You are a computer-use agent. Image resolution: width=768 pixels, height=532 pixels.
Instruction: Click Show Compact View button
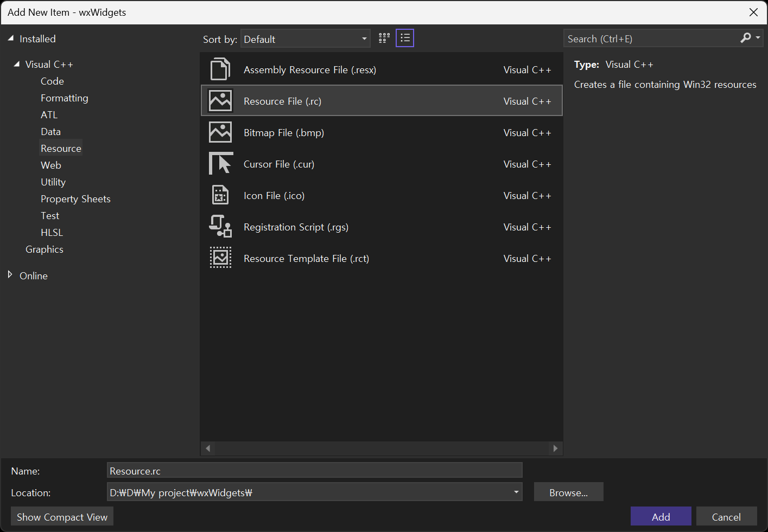[x=62, y=516]
